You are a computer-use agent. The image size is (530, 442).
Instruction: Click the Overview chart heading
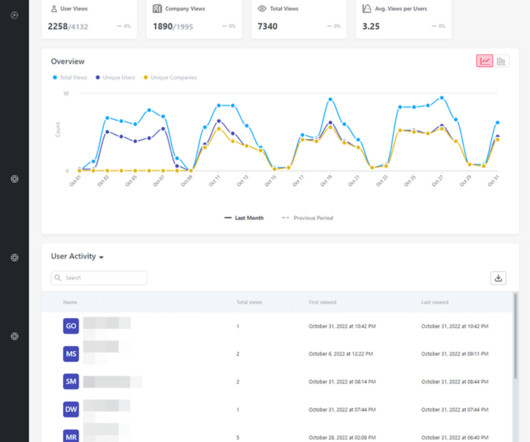pyautogui.click(x=68, y=62)
